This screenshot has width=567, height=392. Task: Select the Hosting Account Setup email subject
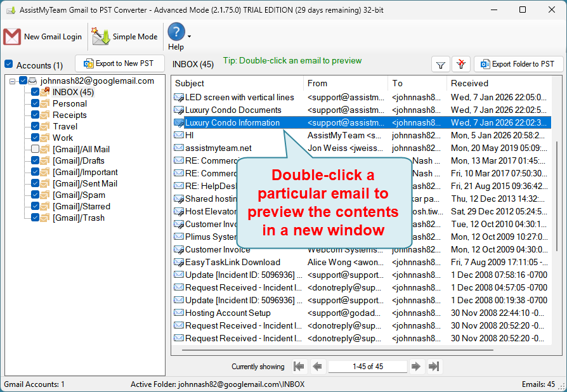pos(228,313)
